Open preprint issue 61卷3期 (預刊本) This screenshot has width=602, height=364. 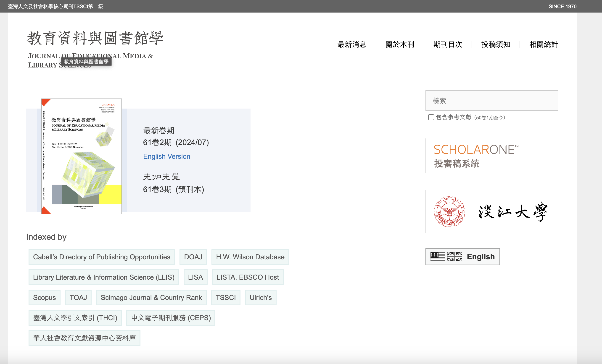(x=174, y=189)
